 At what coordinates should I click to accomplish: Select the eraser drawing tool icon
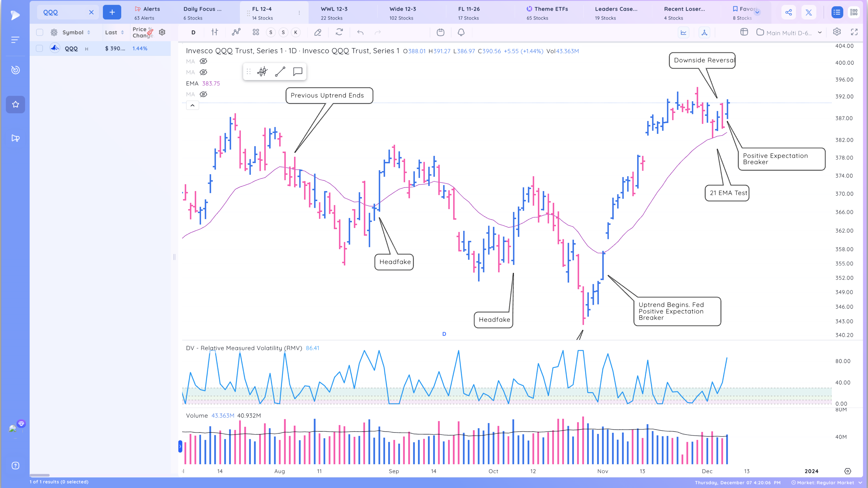(318, 32)
